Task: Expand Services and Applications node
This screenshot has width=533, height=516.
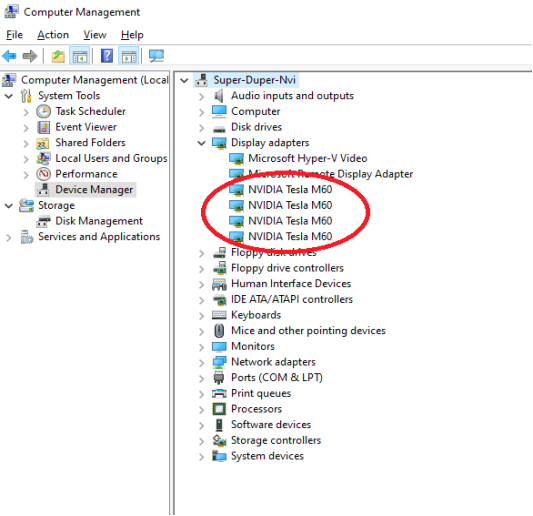Action: pyautogui.click(x=9, y=238)
